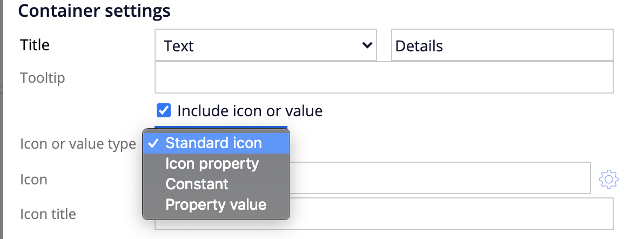Click the 'Icon title' field label

48,214
